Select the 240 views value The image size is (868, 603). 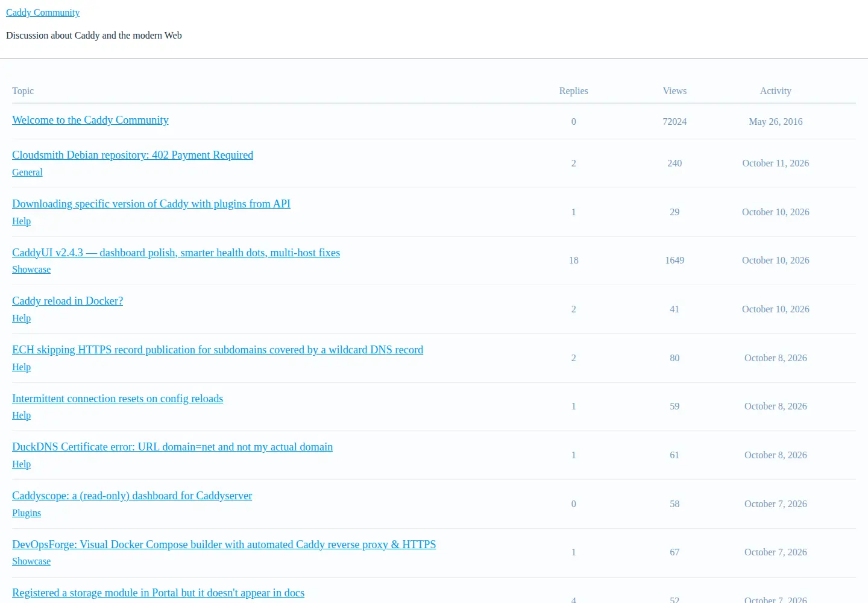(x=675, y=163)
